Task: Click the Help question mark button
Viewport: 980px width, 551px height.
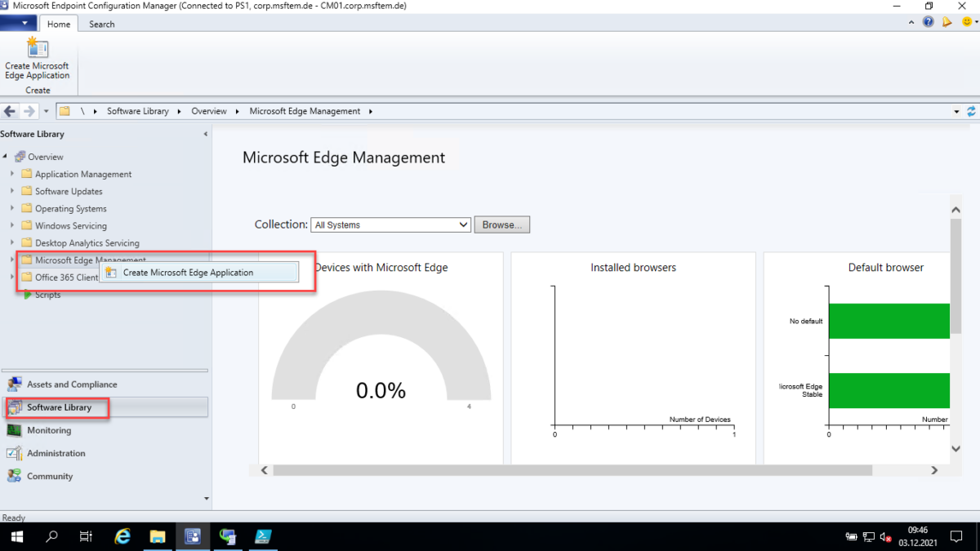Action: [x=928, y=21]
